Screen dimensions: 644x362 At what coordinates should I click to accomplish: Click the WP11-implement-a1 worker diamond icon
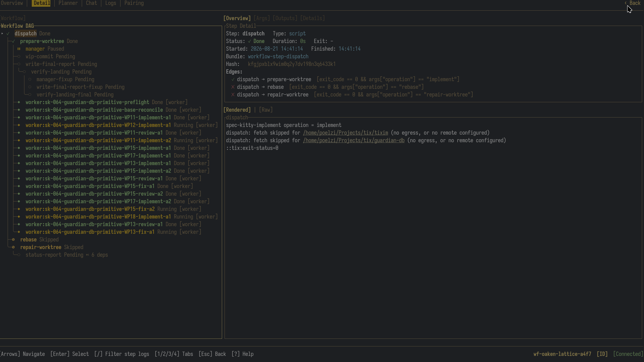19,118
